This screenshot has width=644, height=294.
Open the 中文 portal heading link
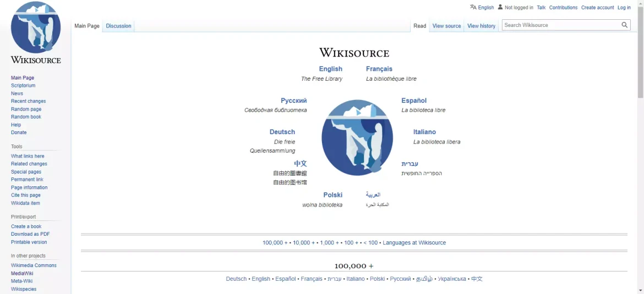coord(300,164)
